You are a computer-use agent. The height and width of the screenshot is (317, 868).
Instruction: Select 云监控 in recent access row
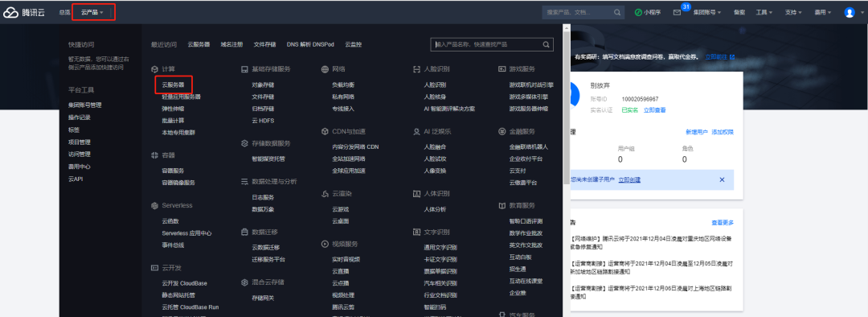(353, 44)
